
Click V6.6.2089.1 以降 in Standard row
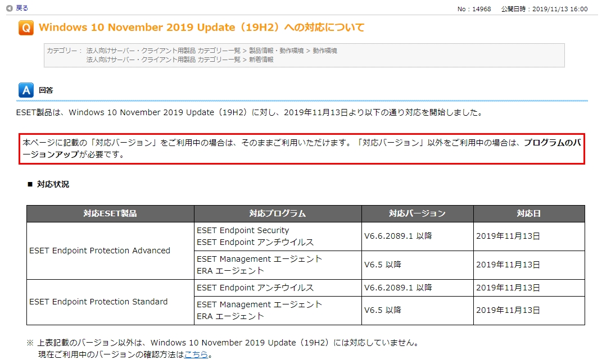click(398, 288)
